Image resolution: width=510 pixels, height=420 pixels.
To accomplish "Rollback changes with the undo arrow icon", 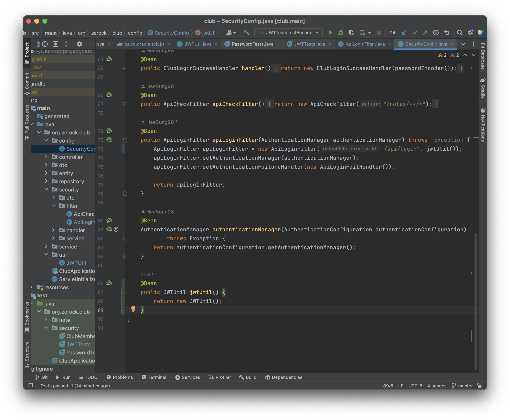I will 447,33.
